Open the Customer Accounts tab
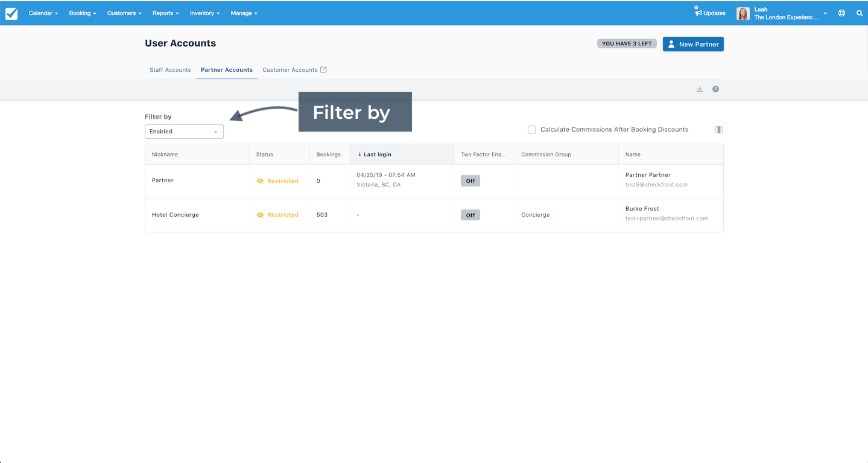 [290, 70]
